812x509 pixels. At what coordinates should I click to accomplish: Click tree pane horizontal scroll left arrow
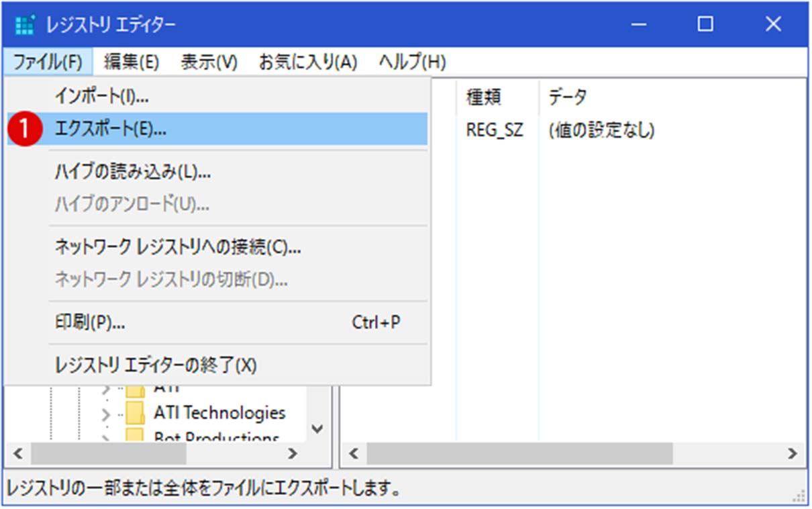[18, 453]
